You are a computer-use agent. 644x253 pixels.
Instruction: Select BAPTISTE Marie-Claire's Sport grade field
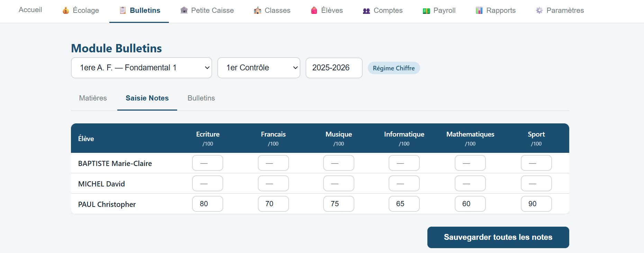coord(536,163)
